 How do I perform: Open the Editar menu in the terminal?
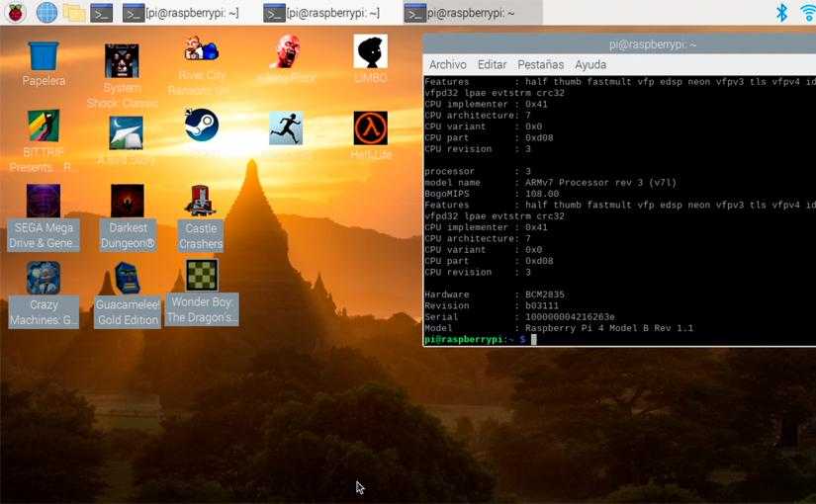[492, 65]
